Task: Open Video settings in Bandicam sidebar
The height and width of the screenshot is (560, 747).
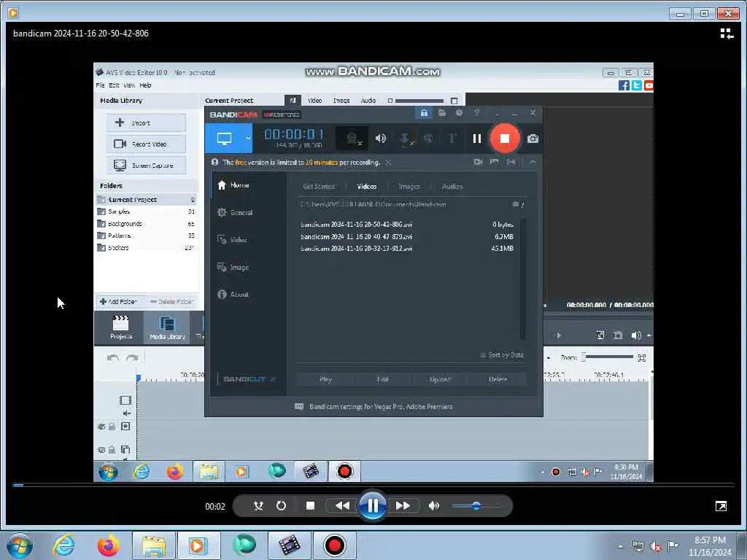Action: pyautogui.click(x=233, y=239)
